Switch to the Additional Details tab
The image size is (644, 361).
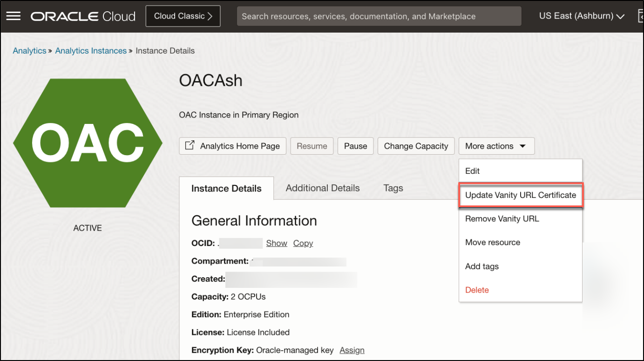322,188
